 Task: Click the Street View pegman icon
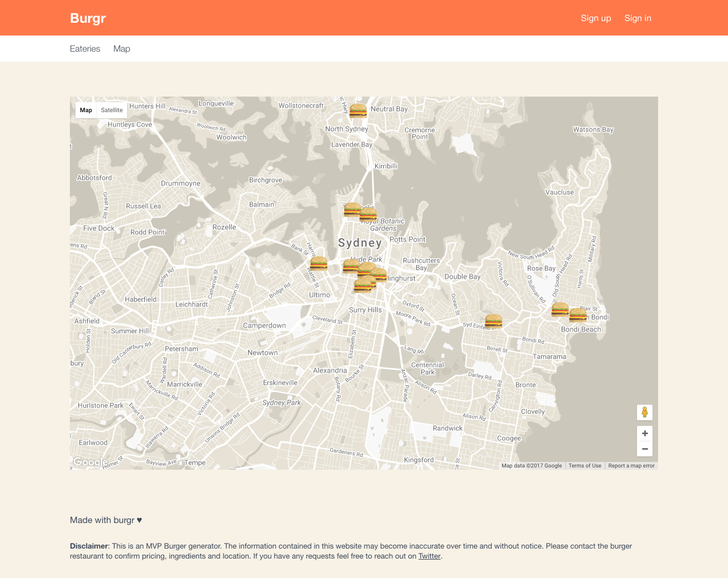644,412
